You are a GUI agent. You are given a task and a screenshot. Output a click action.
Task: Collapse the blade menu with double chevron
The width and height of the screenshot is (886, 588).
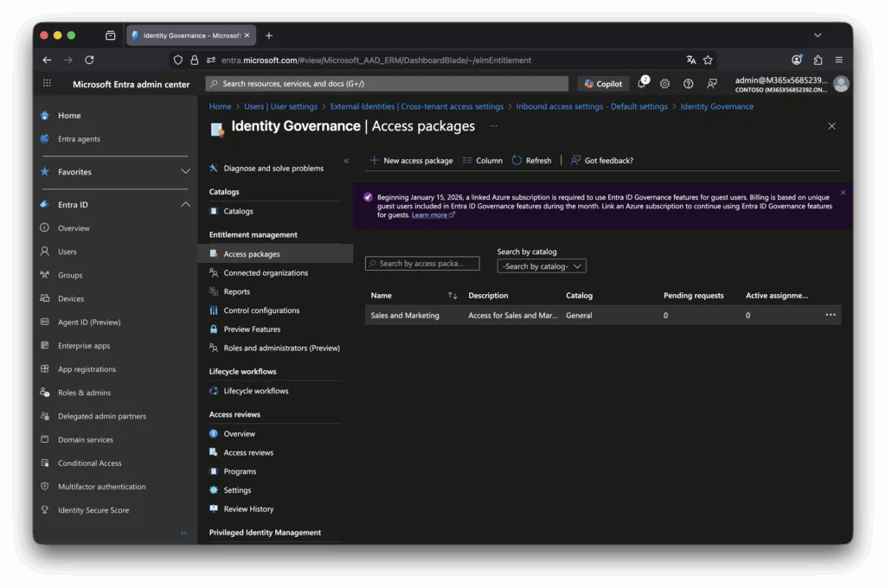click(346, 161)
